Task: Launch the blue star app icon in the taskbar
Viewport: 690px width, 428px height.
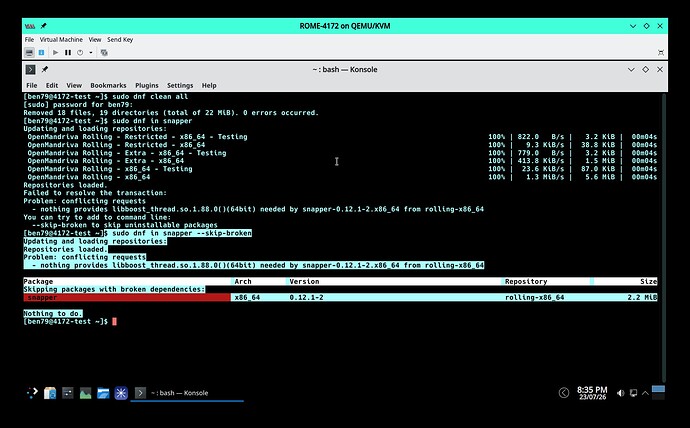Action: tap(121, 393)
